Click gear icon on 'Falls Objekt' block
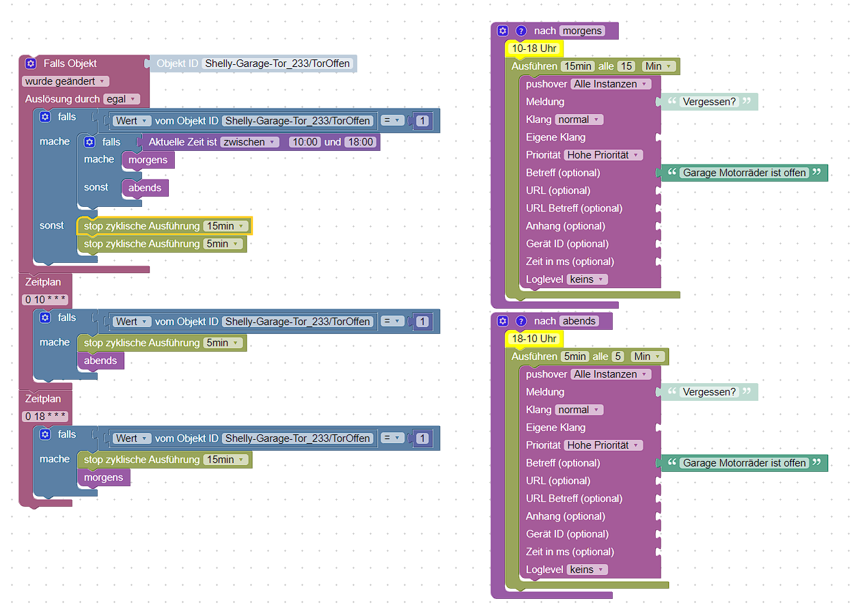Screen dimensions: 858x616 coord(31,64)
